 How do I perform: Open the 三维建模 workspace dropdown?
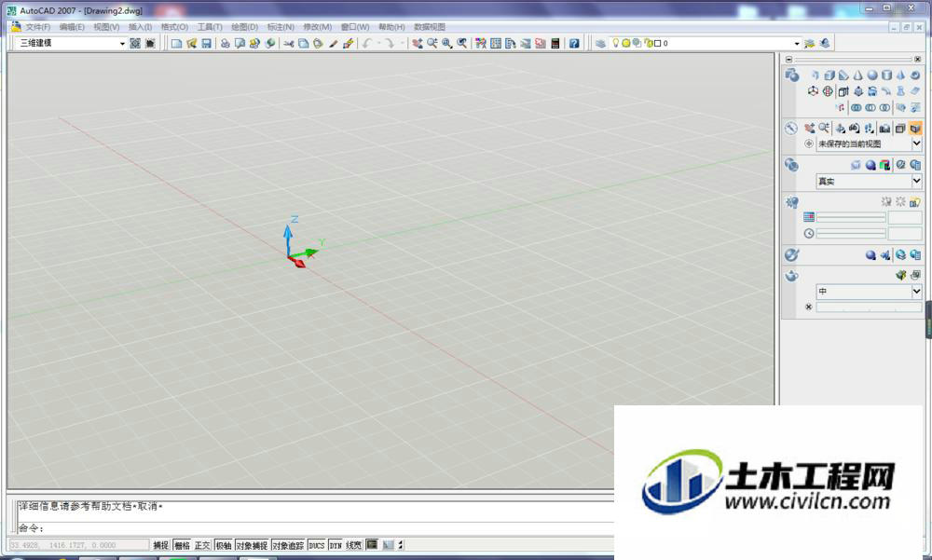[122, 44]
